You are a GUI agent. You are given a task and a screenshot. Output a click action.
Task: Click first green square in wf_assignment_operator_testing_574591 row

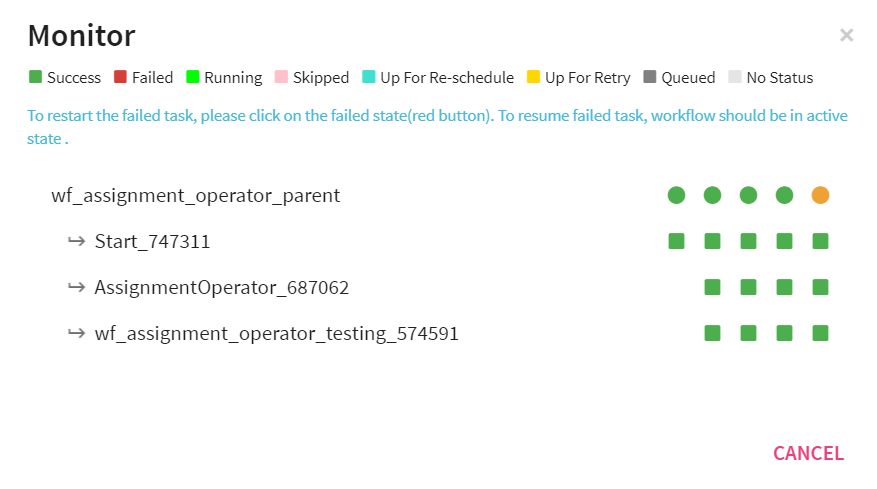(712, 333)
